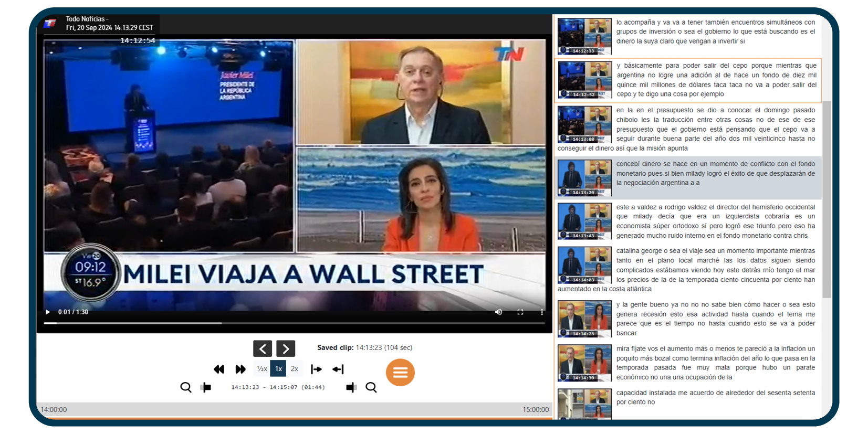This screenshot has width=868, height=434.
Task: Mute the video player volume
Action: [498, 312]
